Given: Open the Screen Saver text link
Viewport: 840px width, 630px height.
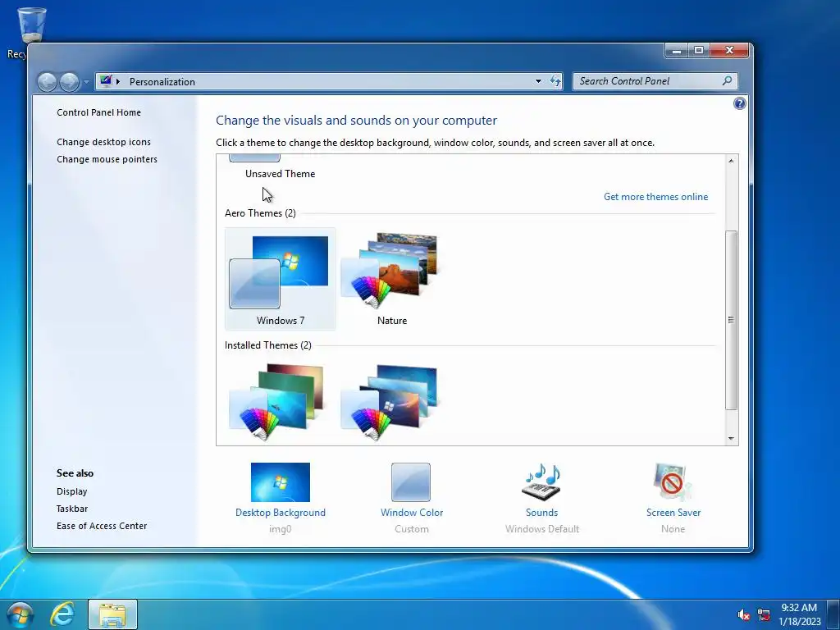Looking at the screenshot, I should pyautogui.click(x=673, y=513).
